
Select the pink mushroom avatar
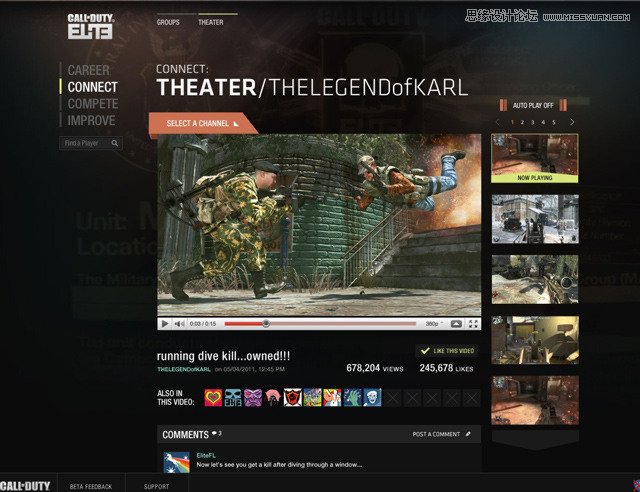(273, 397)
